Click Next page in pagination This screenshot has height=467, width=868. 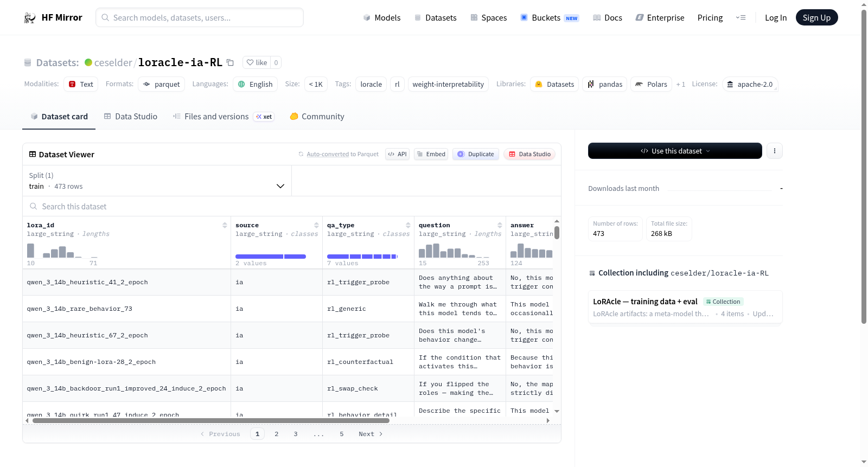(371, 434)
